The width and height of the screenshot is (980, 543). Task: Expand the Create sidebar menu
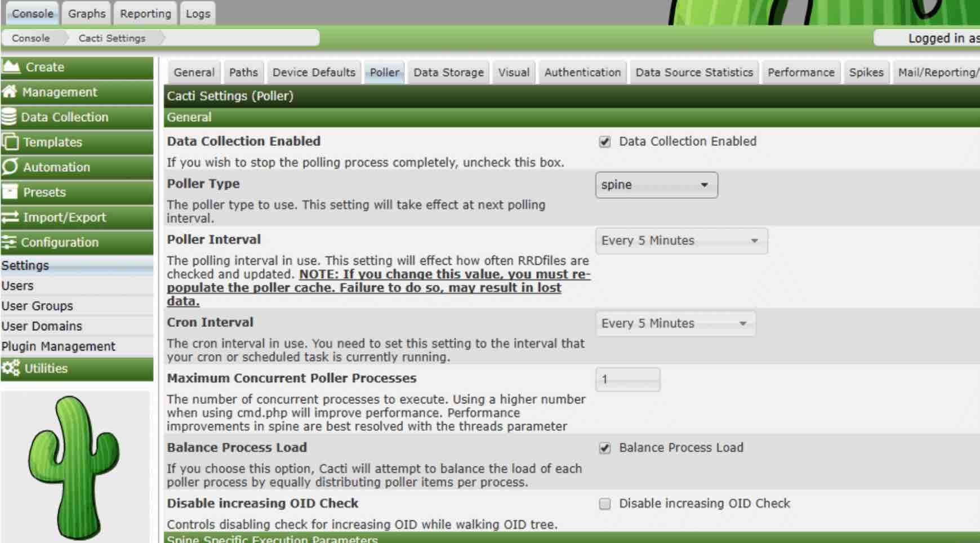pyautogui.click(x=77, y=67)
